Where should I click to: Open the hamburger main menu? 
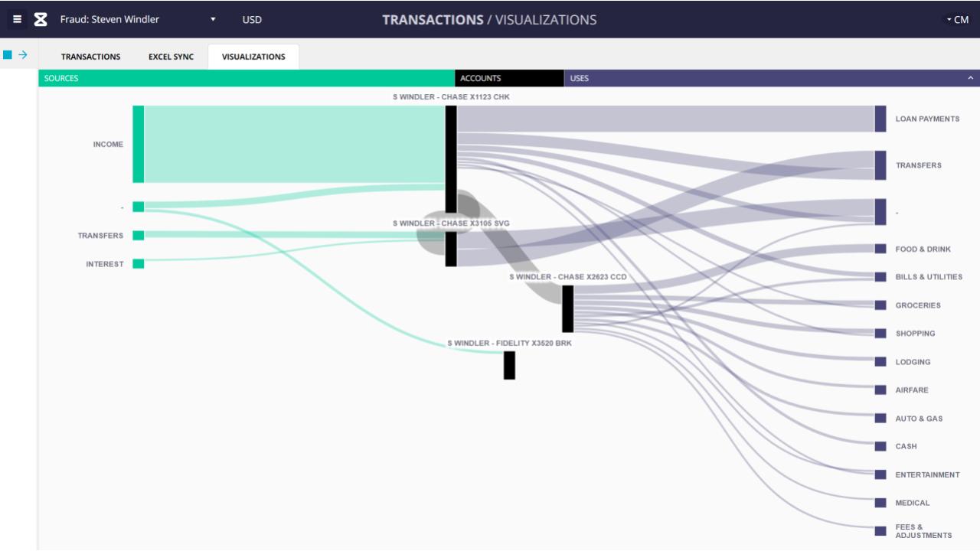[x=17, y=19]
